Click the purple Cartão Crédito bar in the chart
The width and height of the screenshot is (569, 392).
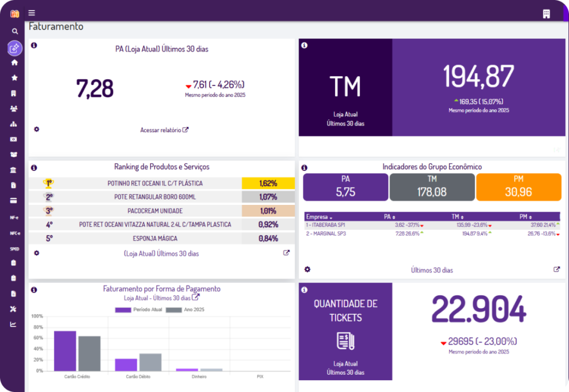coord(65,350)
